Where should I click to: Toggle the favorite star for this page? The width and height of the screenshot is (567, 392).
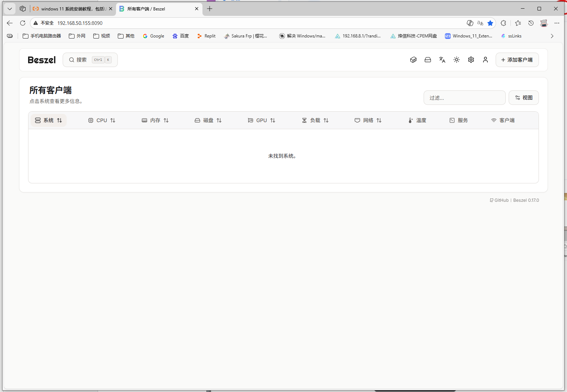[490, 23]
